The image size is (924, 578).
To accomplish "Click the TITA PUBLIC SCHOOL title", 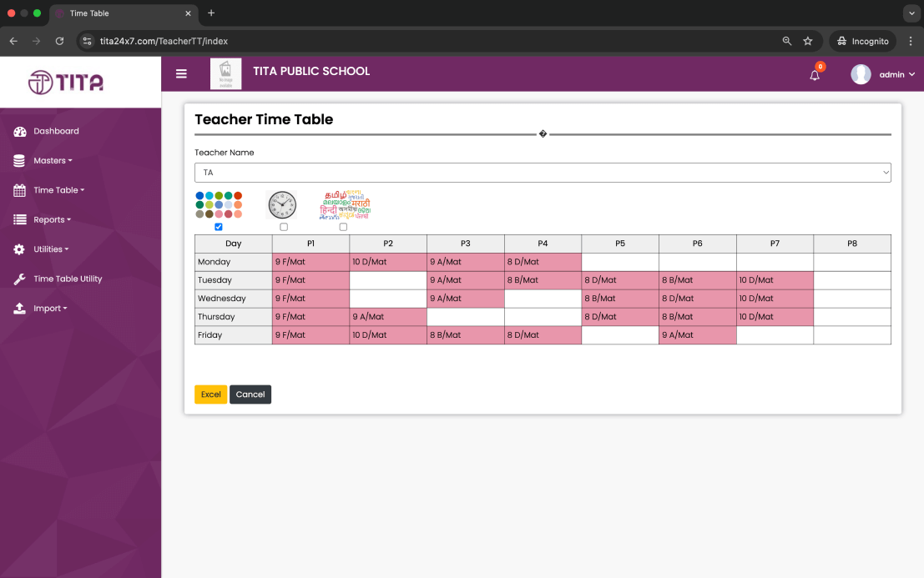I will (x=311, y=71).
